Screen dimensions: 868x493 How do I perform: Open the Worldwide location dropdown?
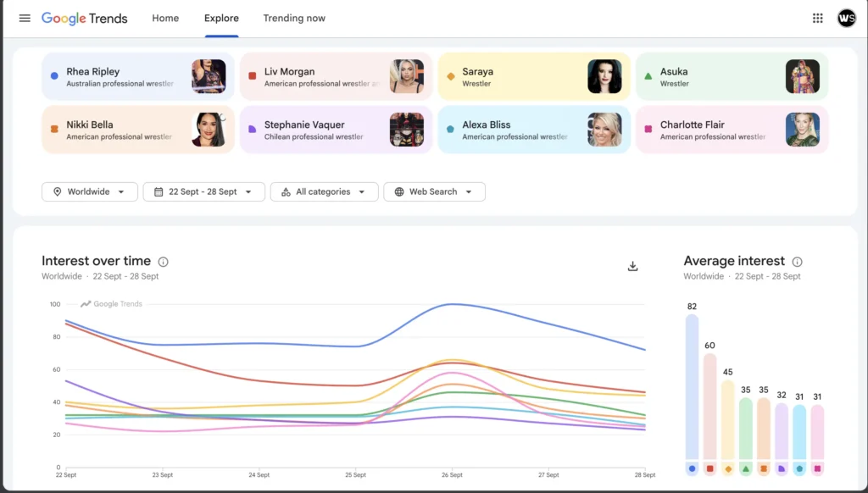click(x=90, y=192)
